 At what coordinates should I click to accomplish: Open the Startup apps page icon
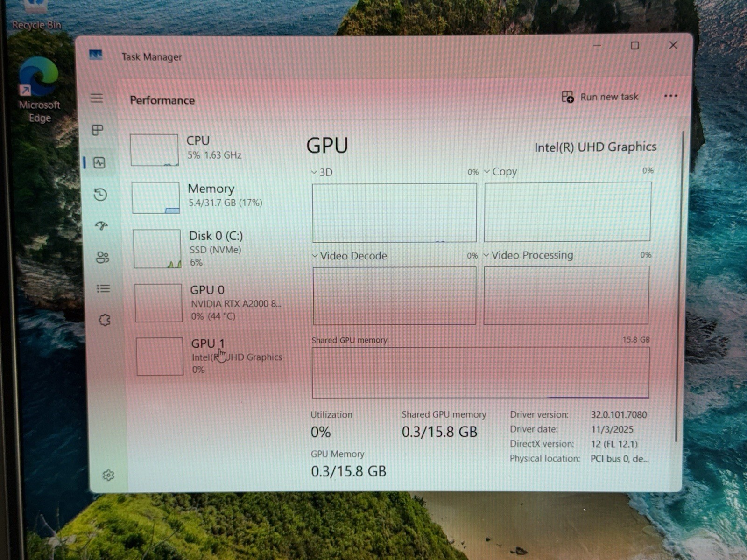click(101, 226)
